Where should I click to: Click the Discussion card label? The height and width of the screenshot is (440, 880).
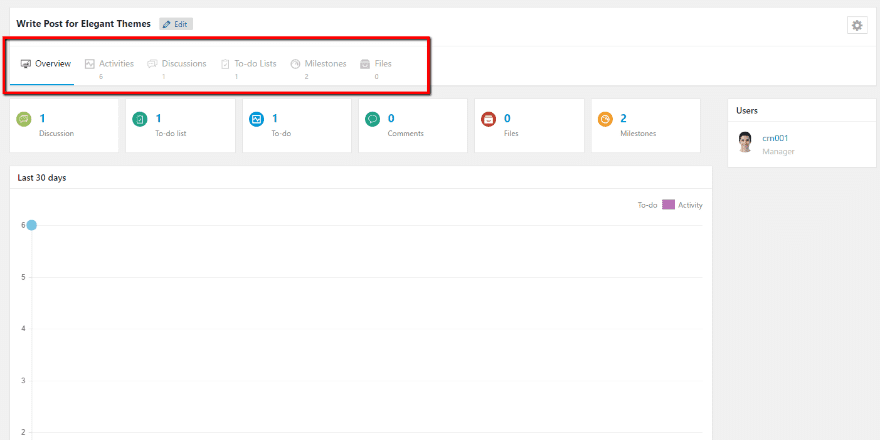(57, 134)
